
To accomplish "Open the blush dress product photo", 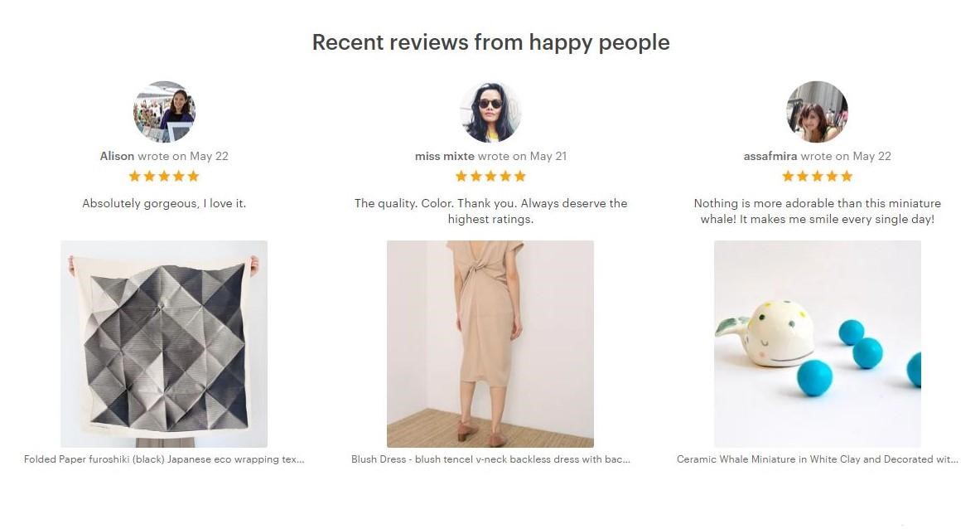I will [490, 344].
